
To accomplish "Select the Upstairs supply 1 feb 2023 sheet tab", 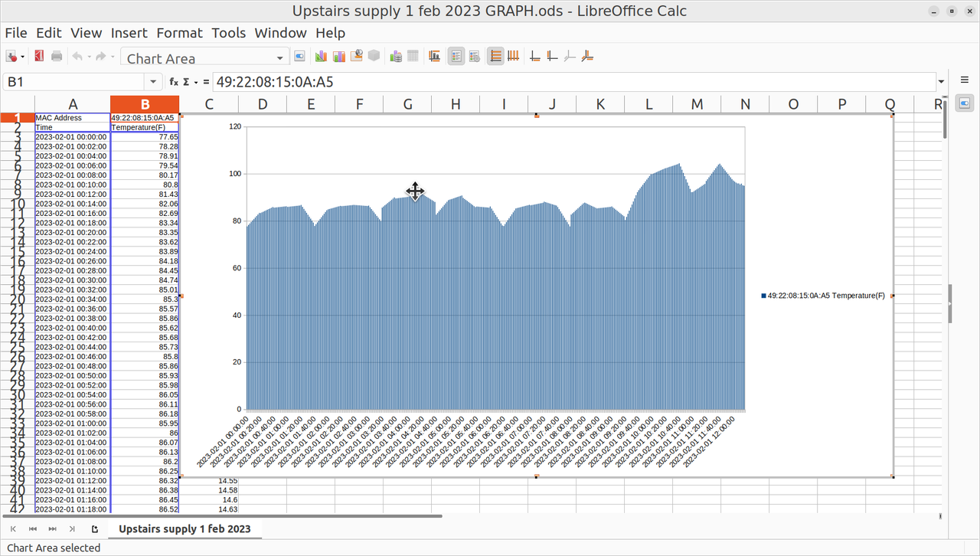I will click(185, 529).
